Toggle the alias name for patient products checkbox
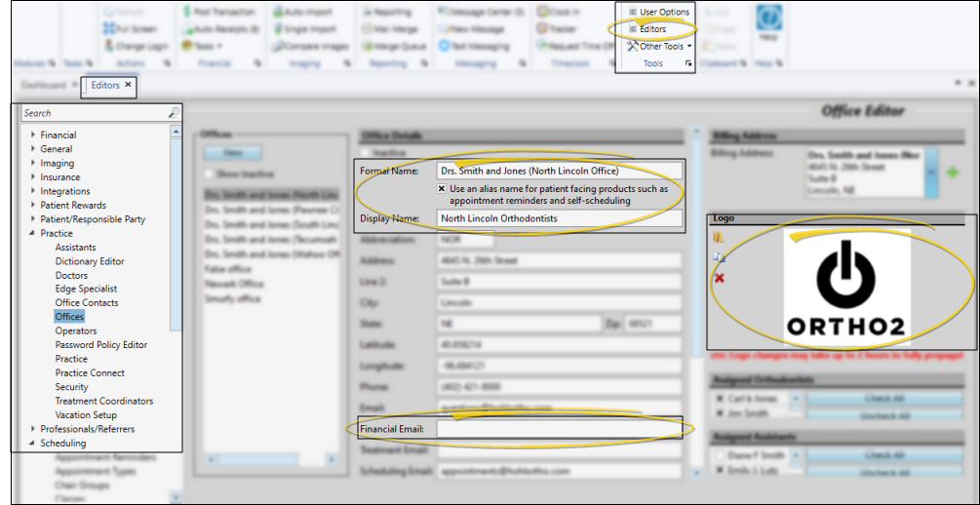This screenshot has height=505, width=980. [x=442, y=189]
